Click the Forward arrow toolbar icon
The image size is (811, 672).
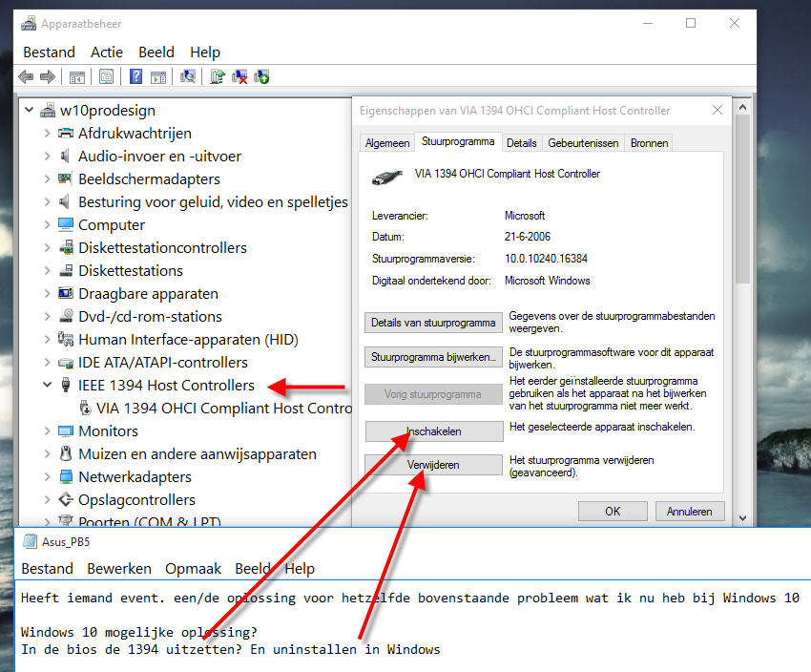tap(48, 77)
